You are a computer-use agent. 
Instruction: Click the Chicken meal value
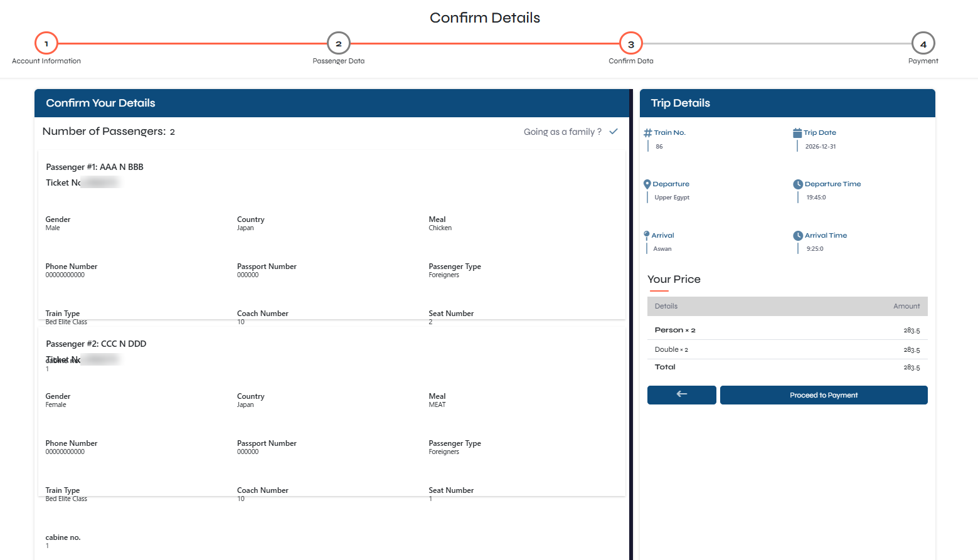point(440,228)
